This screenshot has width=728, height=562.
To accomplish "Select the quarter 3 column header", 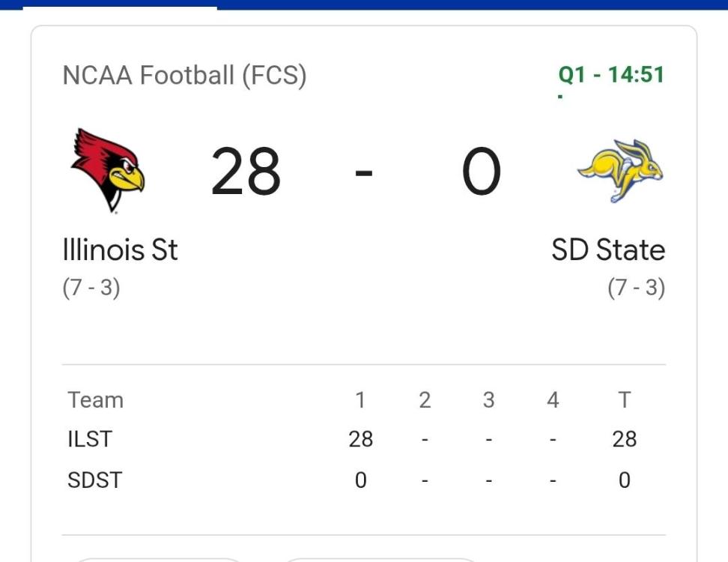I will tap(488, 400).
